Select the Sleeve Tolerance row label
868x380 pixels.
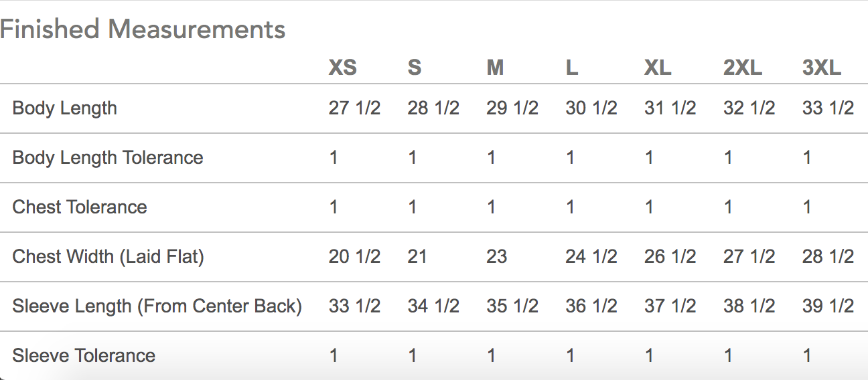pos(84,356)
